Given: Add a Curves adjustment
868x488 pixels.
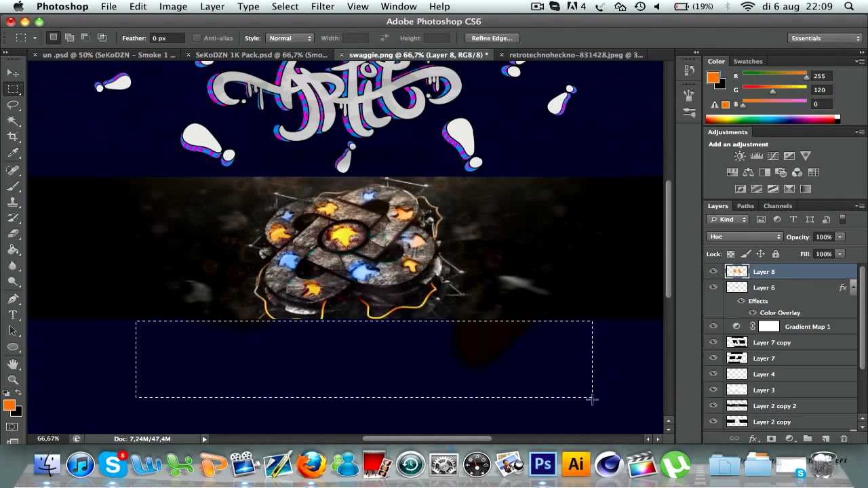Looking at the screenshot, I should 772,156.
